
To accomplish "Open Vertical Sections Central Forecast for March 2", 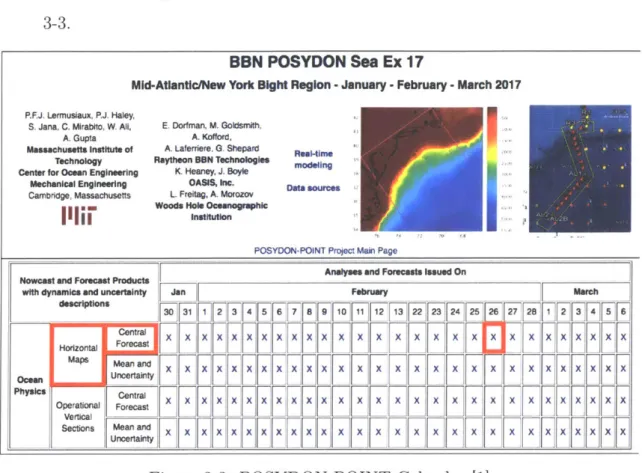I will (x=563, y=401).
